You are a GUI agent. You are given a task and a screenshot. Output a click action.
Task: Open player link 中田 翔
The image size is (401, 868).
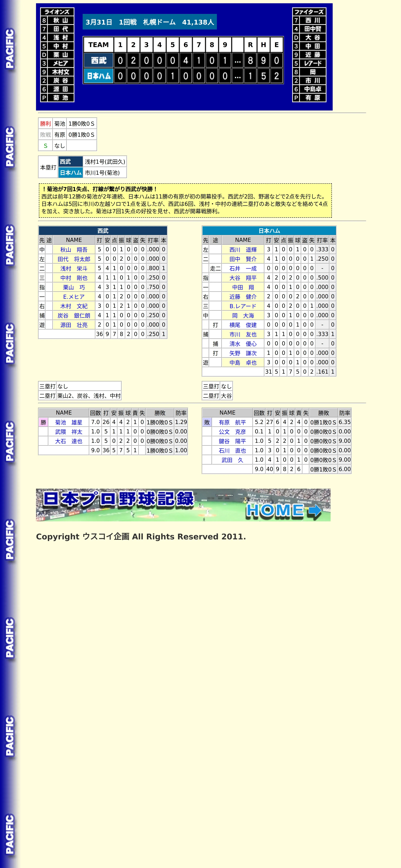pyautogui.click(x=243, y=287)
